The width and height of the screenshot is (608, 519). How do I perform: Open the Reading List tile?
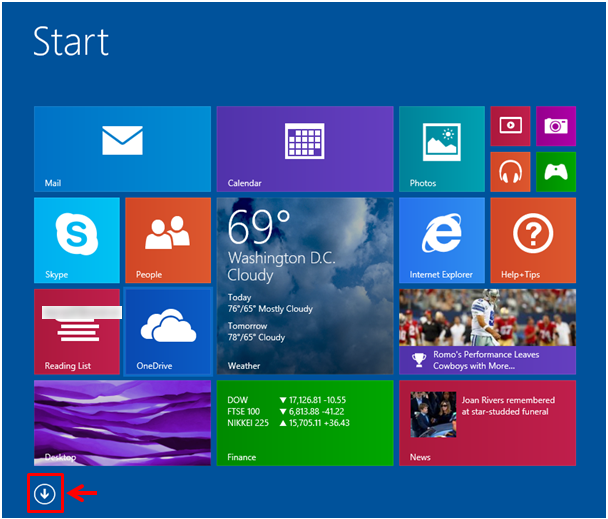point(77,332)
